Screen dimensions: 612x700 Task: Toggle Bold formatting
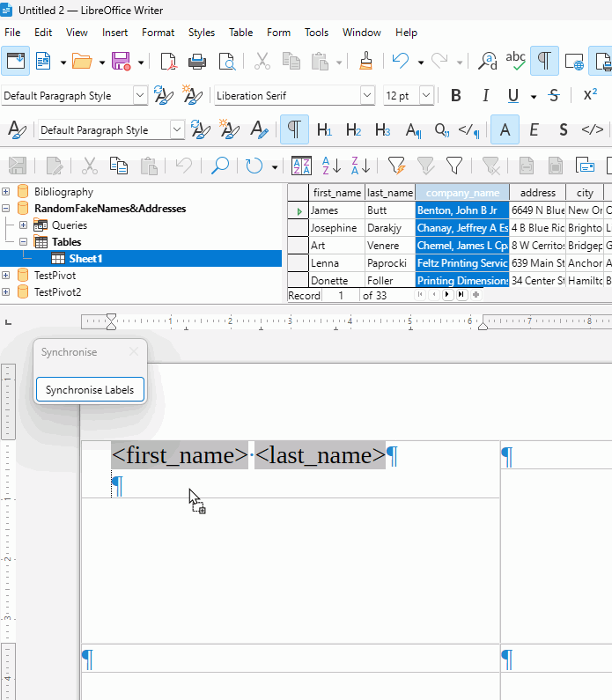(x=456, y=96)
